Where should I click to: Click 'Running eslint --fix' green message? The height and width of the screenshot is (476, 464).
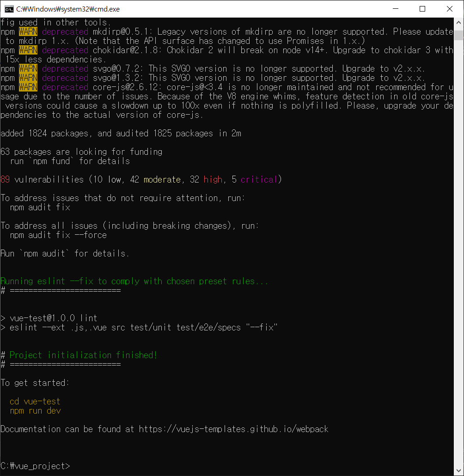click(x=134, y=281)
